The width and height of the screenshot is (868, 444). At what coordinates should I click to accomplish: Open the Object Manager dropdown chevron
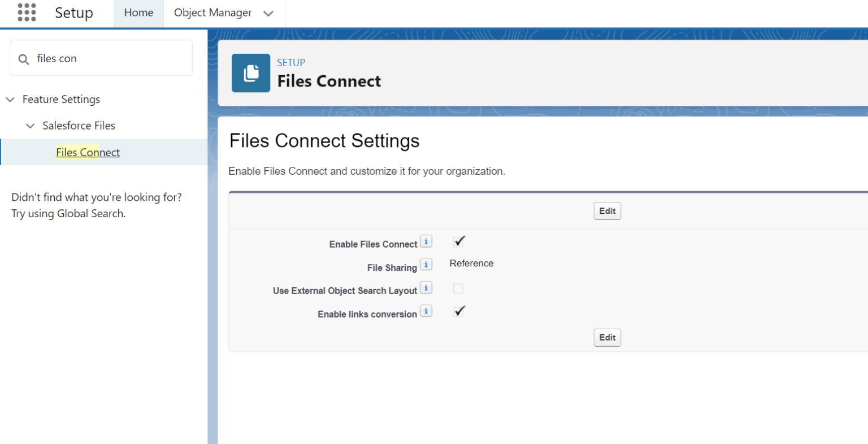pos(268,12)
